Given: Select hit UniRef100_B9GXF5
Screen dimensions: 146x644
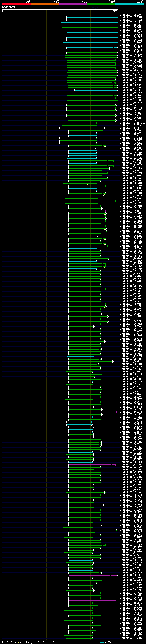Looking at the screenshot, I should 131,22.
